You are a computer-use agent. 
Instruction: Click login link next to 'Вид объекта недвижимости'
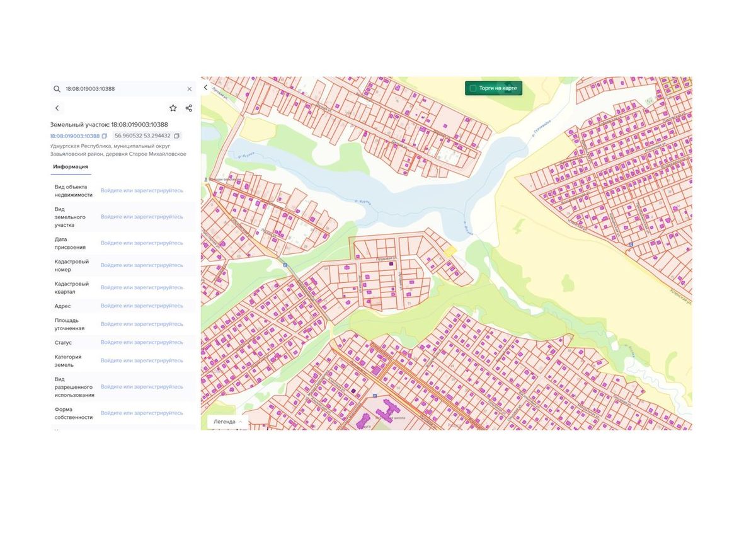pyautogui.click(x=142, y=190)
